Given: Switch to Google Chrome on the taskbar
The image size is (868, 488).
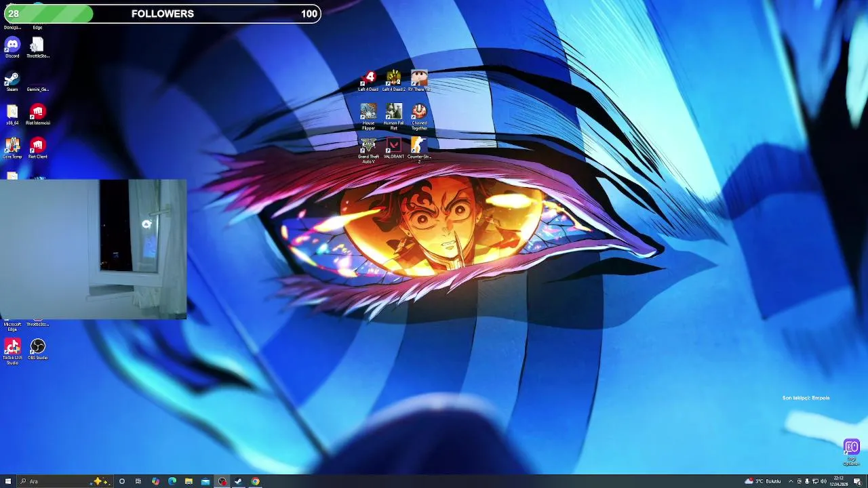Looking at the screenshot, I should pos(255,481).
